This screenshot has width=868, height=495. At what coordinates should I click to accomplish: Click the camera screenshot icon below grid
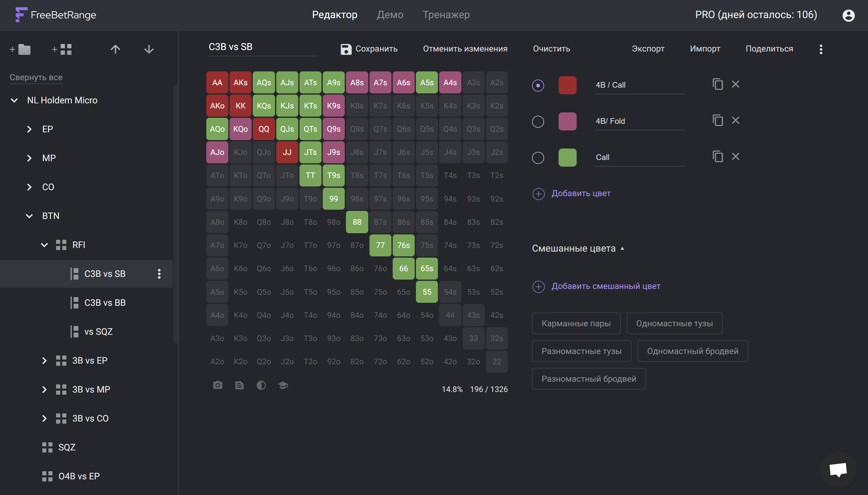pyautogui.click(x=217, y=385)
